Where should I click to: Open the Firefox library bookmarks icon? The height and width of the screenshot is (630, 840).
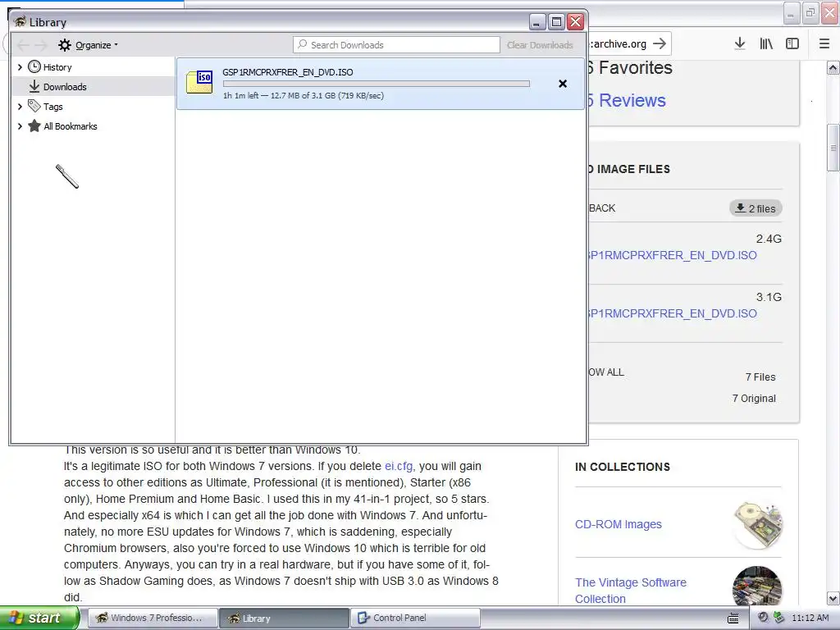pyautogui.click(x=766, y=43)
